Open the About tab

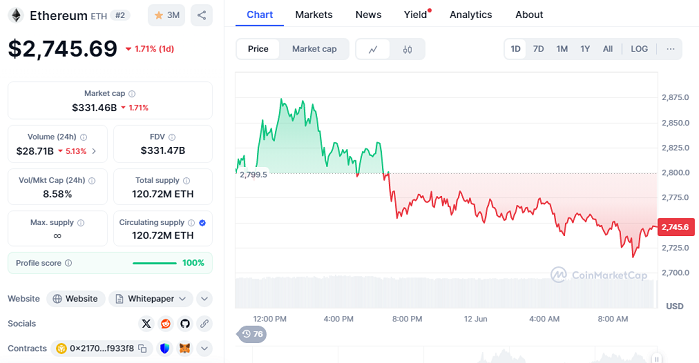pyautogui.click(x=529, y=15)
